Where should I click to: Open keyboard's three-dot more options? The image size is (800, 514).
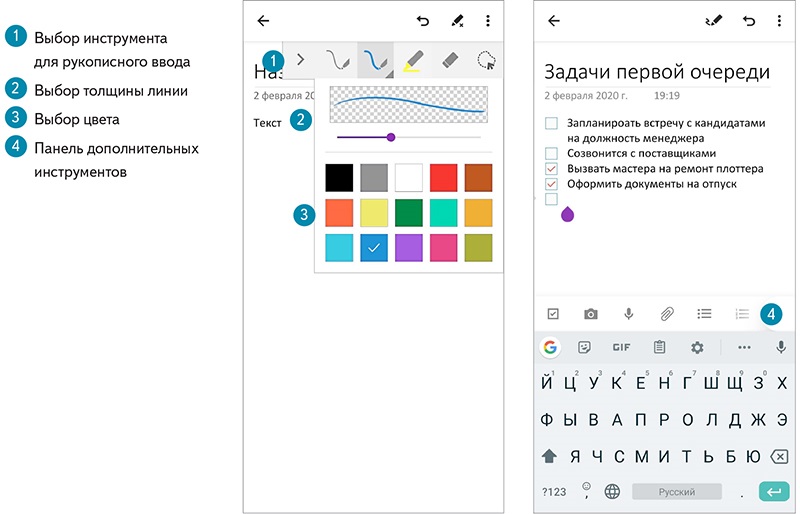[744, 347]
